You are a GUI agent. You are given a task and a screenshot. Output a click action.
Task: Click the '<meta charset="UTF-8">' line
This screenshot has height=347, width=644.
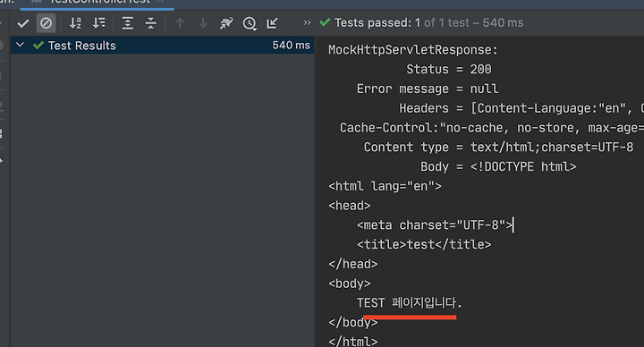[435, 225]
